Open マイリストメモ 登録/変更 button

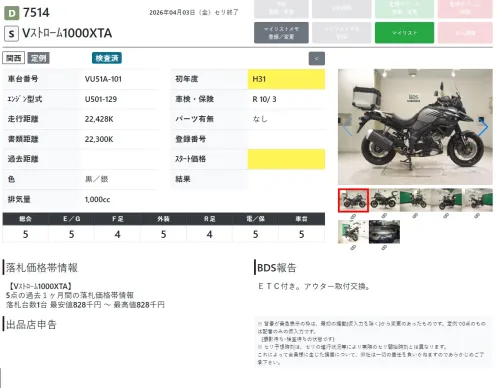(281, 33)
